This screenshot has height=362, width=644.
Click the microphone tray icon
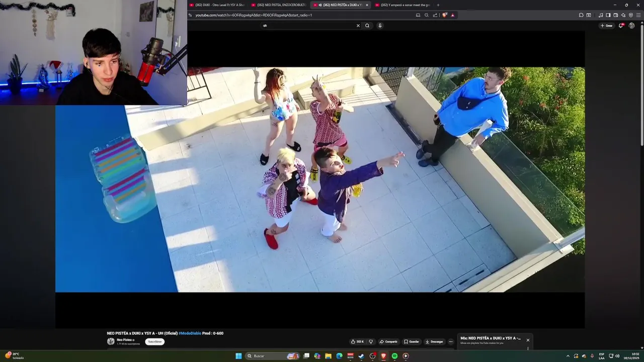pos(592,356)
